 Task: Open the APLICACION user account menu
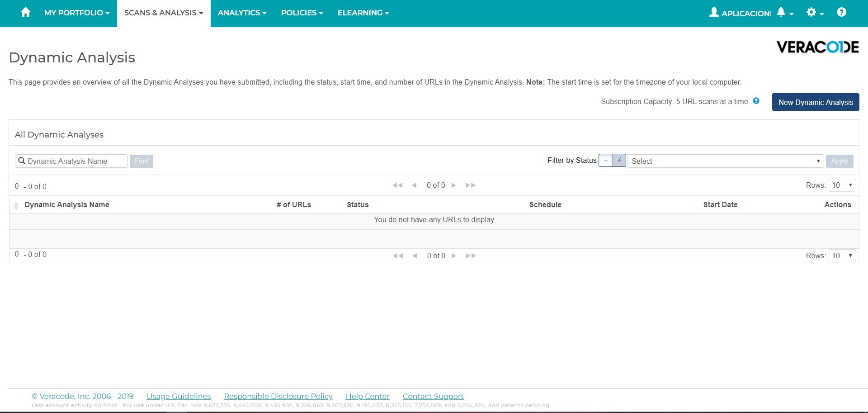(x=740, y=13)
